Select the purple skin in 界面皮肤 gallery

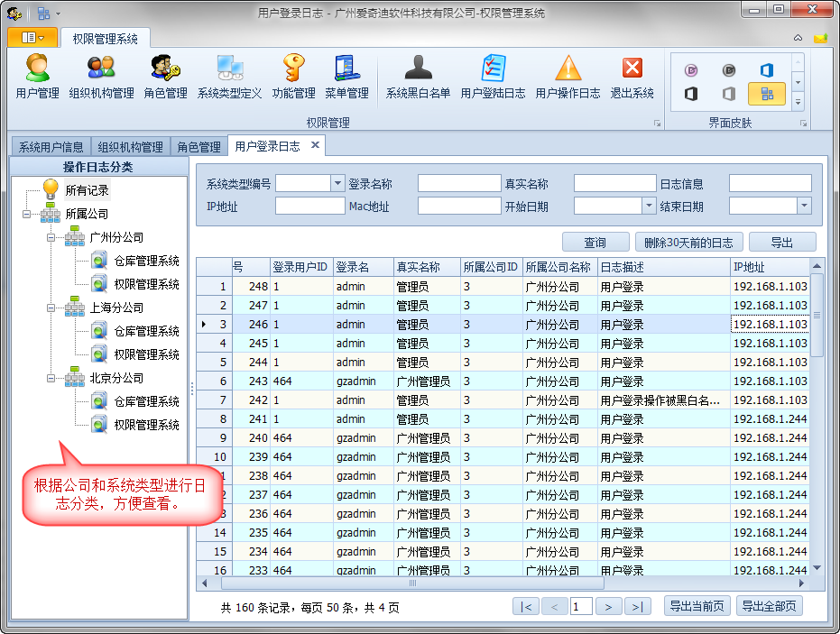[x=691, y=70]
